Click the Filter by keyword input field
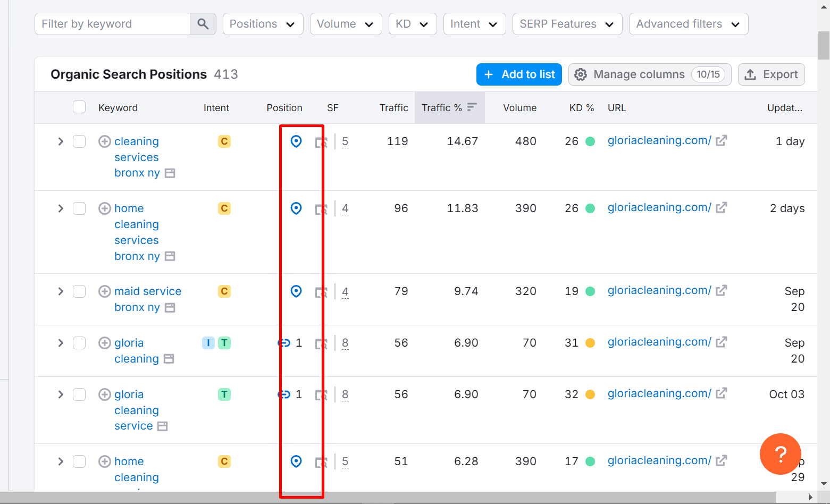This screenshot has width=830, height=504. (x=113, y=24)
